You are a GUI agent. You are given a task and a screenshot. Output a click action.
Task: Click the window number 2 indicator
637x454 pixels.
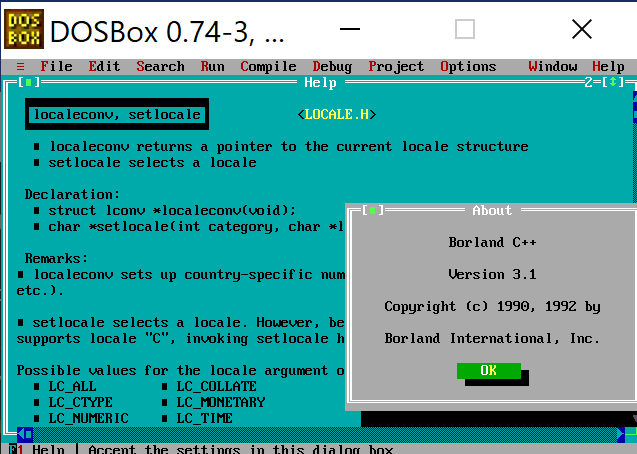(588, 82)
